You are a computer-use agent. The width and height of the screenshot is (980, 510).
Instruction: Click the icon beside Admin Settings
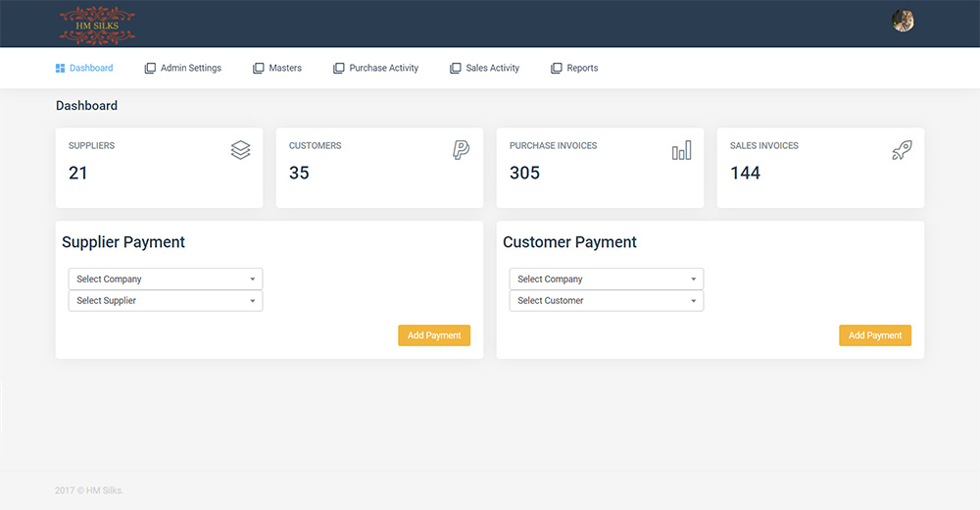tap(150, 69)
